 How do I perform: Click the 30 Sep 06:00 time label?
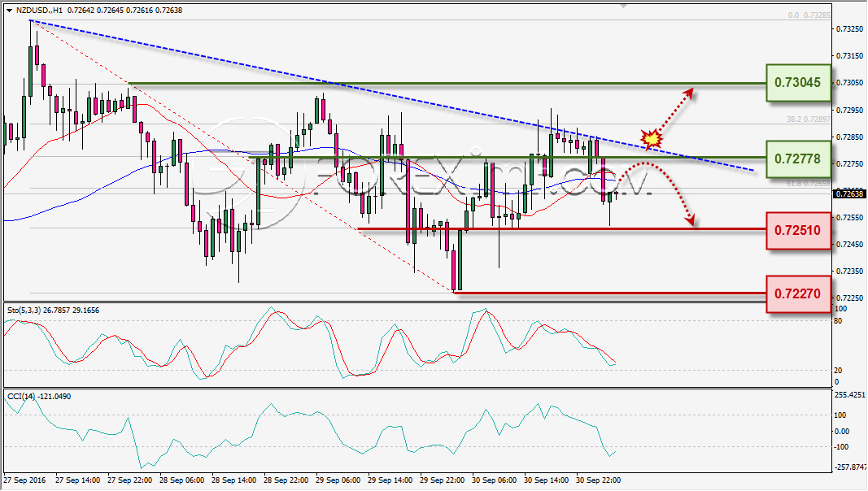495,480
